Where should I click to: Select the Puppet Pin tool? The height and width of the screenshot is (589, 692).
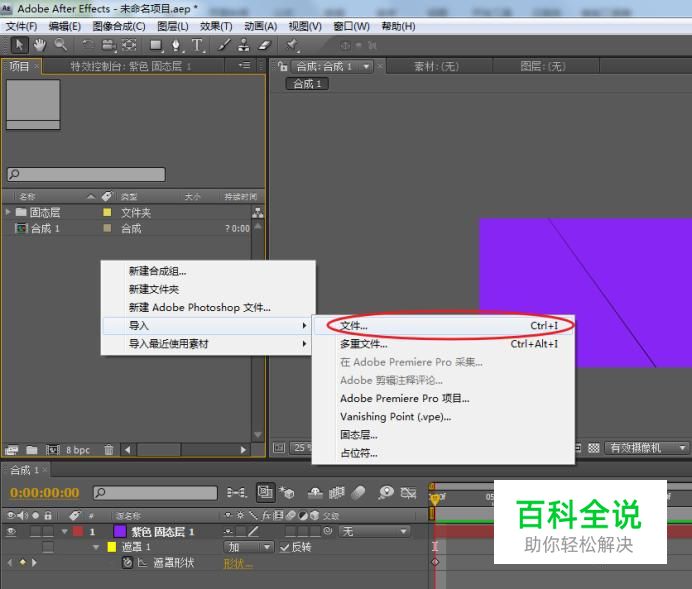tap(292, 45)
